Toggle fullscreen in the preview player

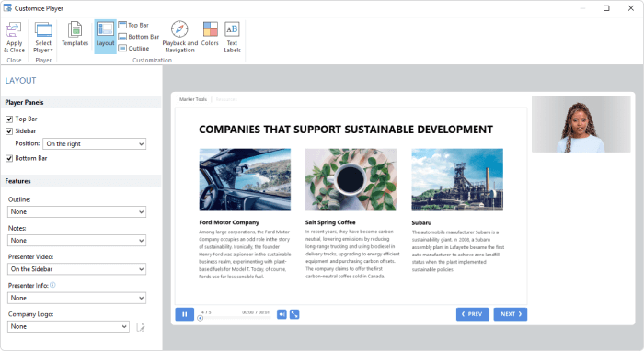click(294, 314)
